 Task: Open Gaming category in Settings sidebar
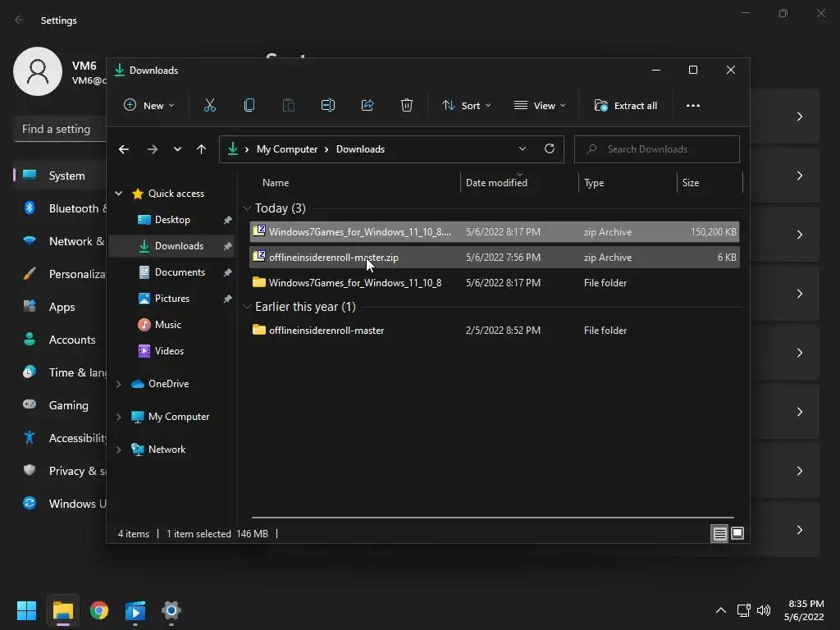[60, 405]
